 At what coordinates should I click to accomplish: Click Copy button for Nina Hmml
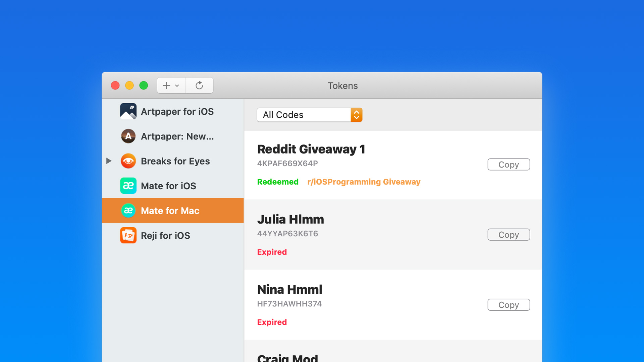[x=508, y=305]
